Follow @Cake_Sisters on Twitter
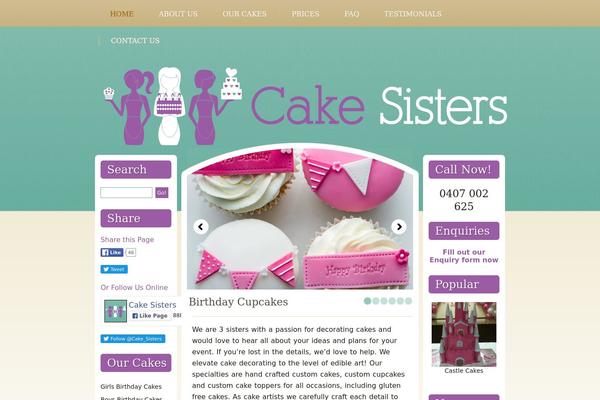This screenshot has height=400, width=600. 133,339
